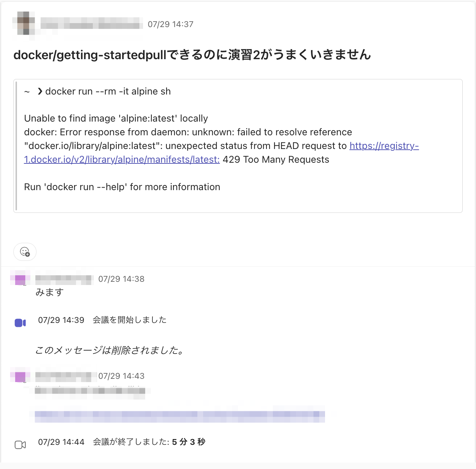Click the purple avatar beside the みます reply
Image resolution: width=476 pixels, height=469 pixels.
click(20, 280)
